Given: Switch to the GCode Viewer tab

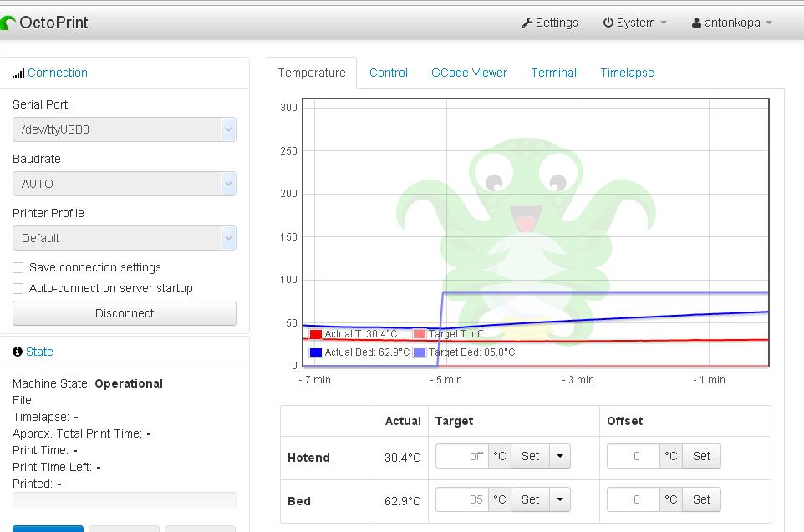Looking at the screenshot, I should point(469,73).
